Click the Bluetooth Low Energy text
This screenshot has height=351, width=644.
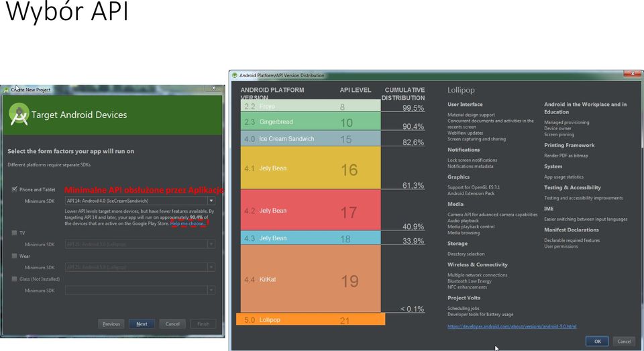point(470,281)
